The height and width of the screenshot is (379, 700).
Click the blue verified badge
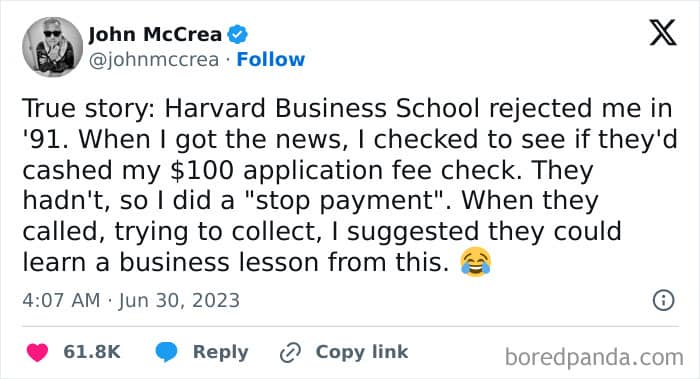tap(238, 34)
